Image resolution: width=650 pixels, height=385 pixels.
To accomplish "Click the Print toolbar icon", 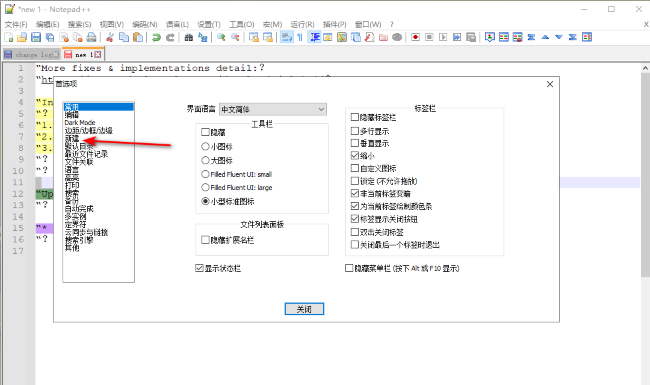I will tap(91, 37).
